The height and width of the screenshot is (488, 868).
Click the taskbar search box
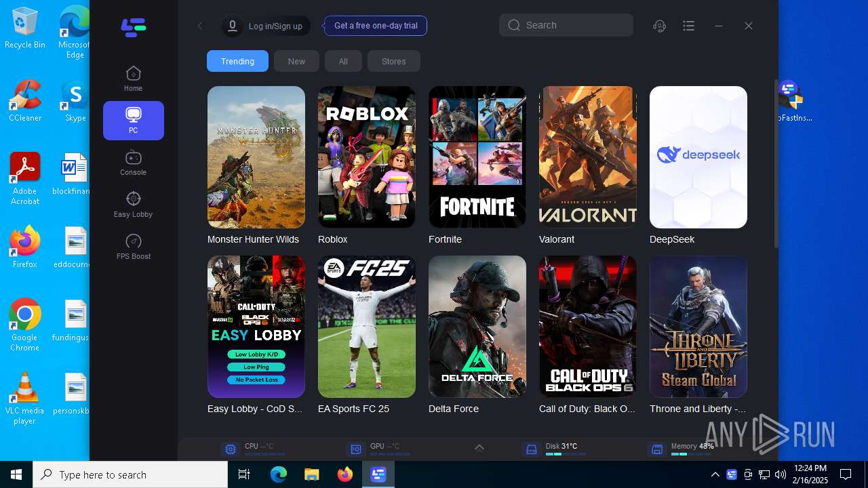coord(130,474)
